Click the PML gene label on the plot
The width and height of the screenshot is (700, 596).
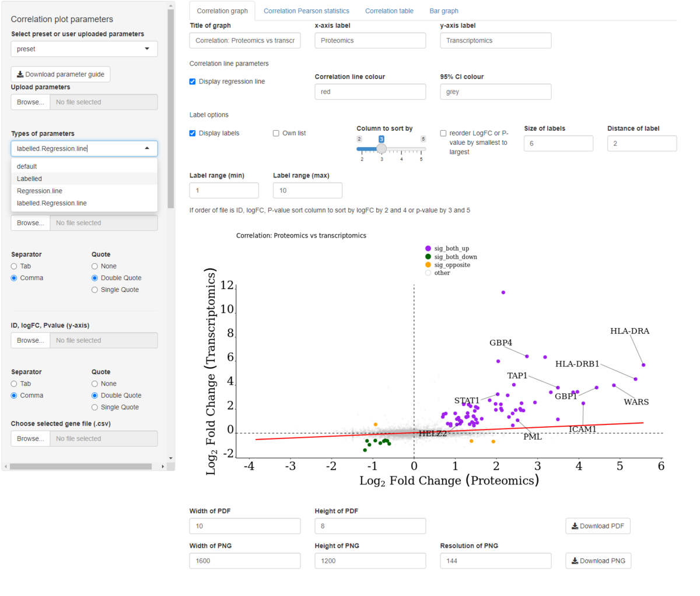[x=532, y=437]
